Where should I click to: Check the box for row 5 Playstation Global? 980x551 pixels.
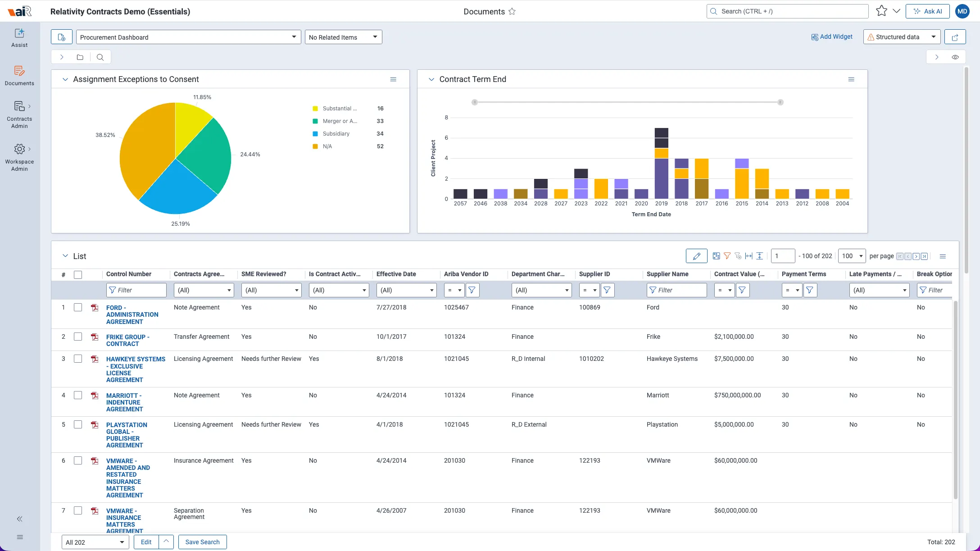click(x=78, y=424)
